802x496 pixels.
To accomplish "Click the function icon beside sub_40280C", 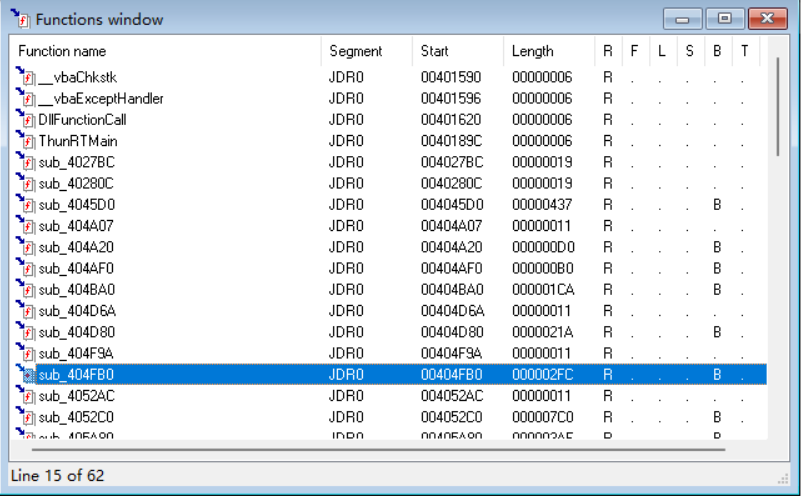I will pyautogui.click(x=26, y=183).
